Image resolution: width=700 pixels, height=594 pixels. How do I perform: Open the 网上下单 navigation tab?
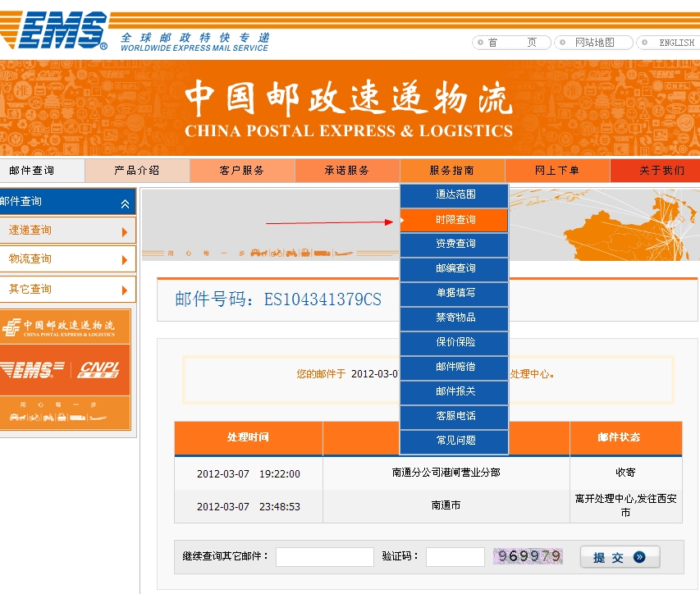(557, 171)
